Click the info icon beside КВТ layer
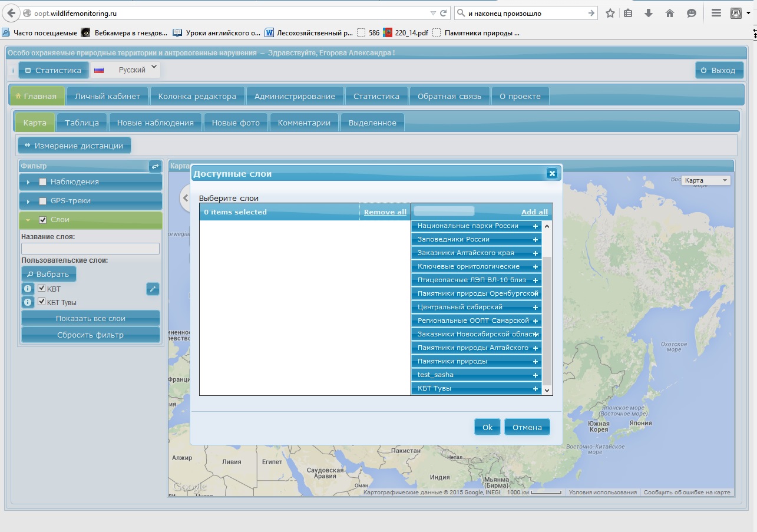 coord(28,289)
